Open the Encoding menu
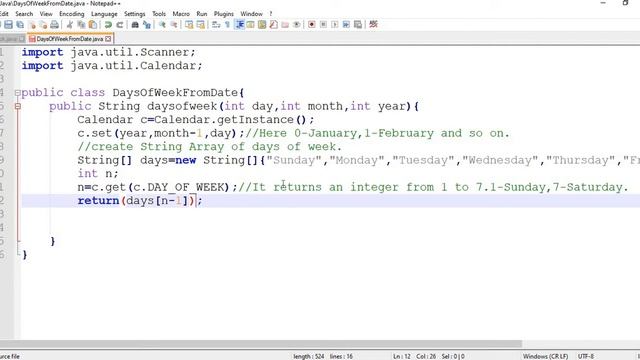This screenshot has height=360, width=640. click(x=71, y=14)
